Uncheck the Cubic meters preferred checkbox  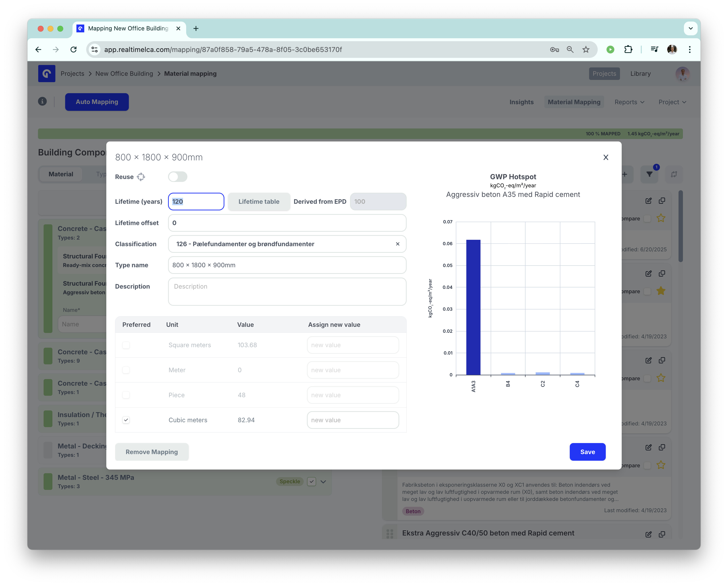click(x=126, y=420)
